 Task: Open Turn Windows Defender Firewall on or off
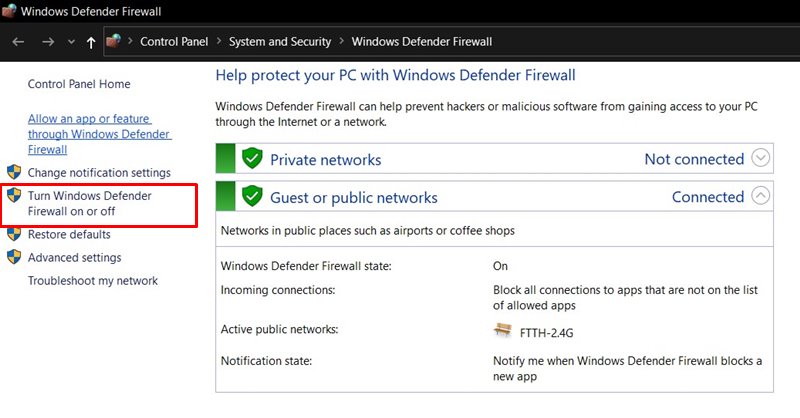(x=89, y=203)
